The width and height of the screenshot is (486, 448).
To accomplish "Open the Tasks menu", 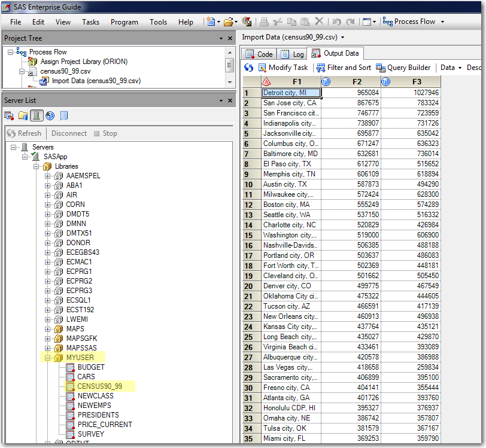I will click(x=91, y=22).
